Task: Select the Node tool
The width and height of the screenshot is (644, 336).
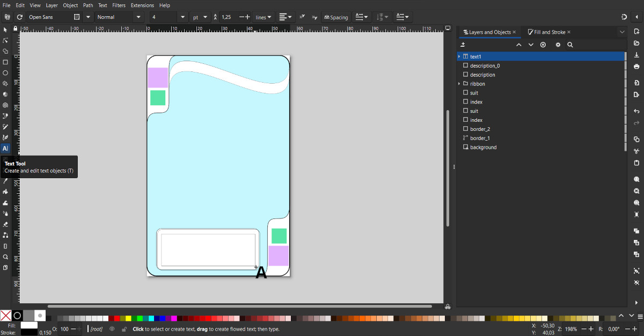Action: coord(5,40)
